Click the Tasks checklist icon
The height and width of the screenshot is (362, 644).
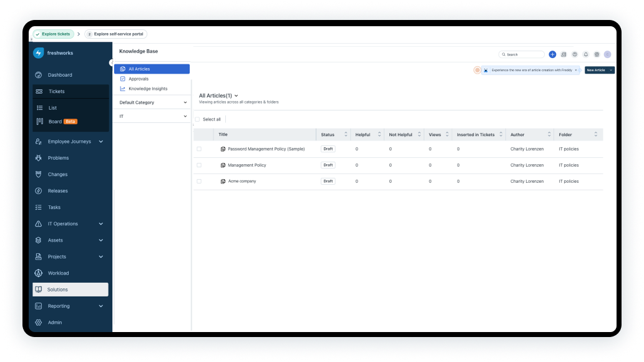pos(39,207)
